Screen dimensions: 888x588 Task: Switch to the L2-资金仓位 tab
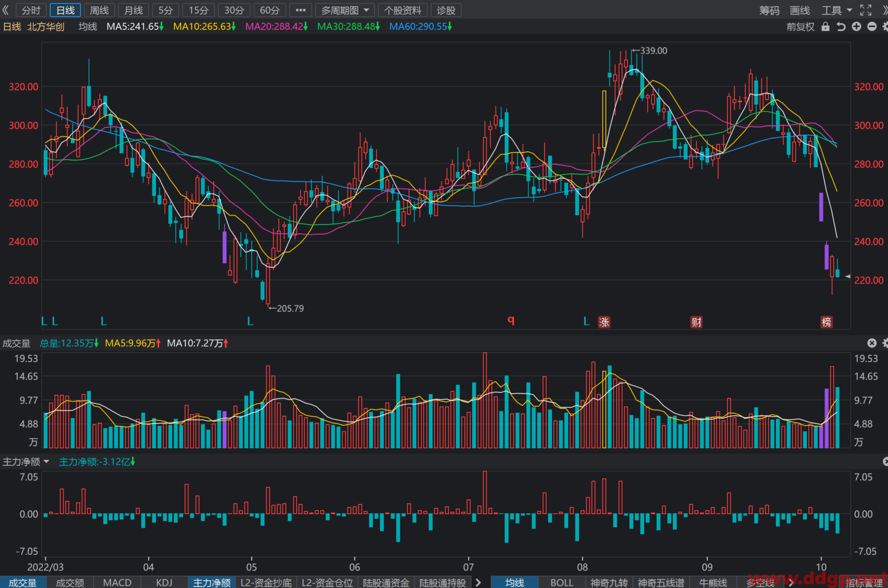(327, 582)
